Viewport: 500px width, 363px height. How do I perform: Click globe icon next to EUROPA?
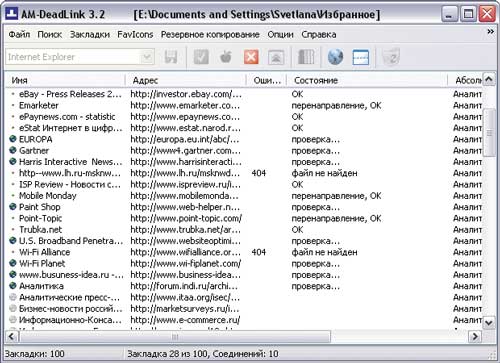pos(13,139)
